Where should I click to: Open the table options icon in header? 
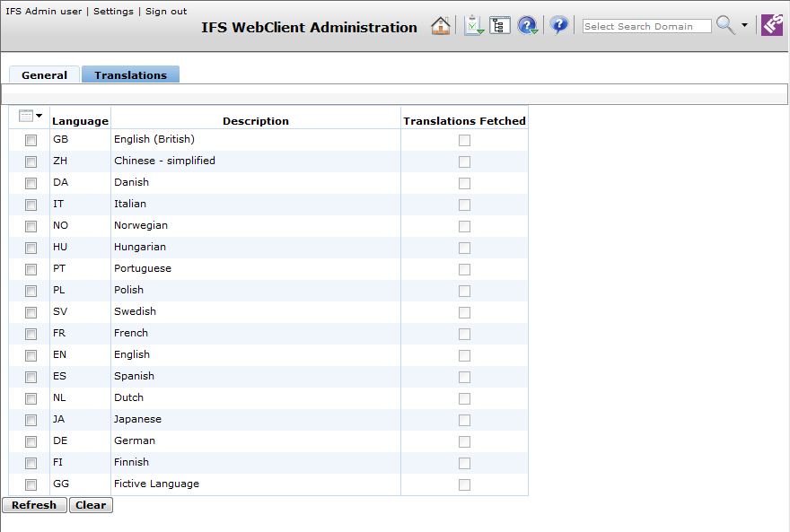[31, 116]
